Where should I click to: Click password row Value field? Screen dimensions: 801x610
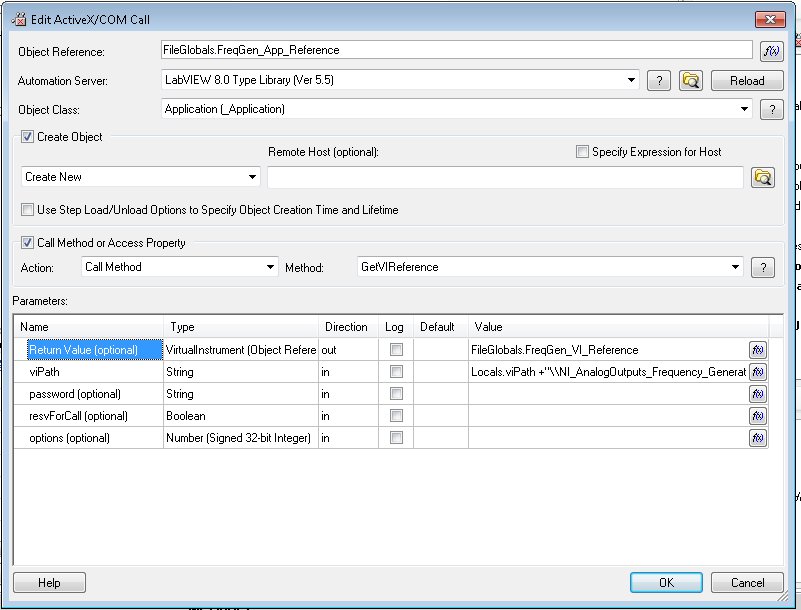(608, 394)
